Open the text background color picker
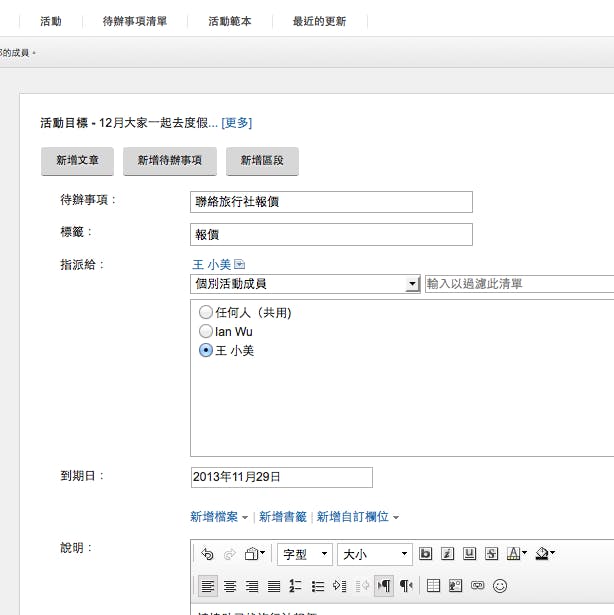This screenshot has width=614, height=615. 545,554
